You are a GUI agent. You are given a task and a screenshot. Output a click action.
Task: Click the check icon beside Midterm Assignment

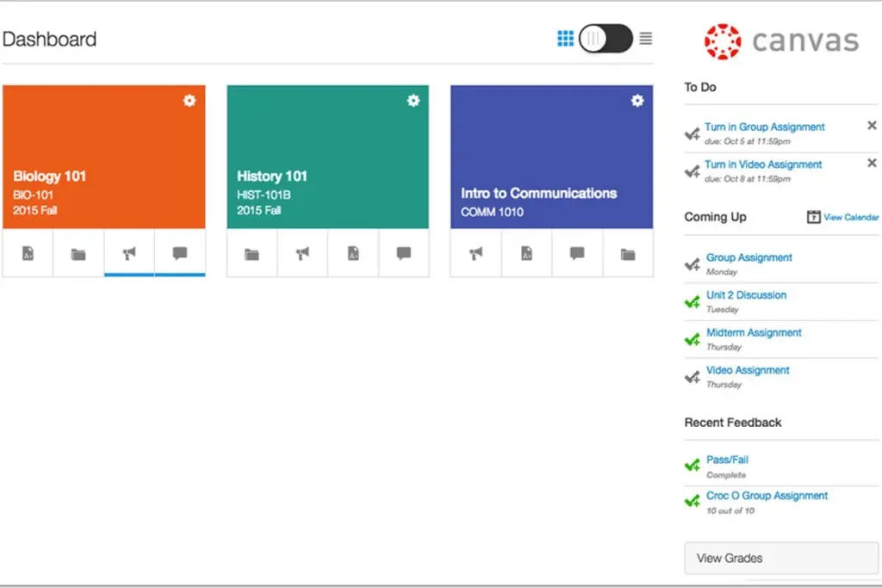pos(693,339)
